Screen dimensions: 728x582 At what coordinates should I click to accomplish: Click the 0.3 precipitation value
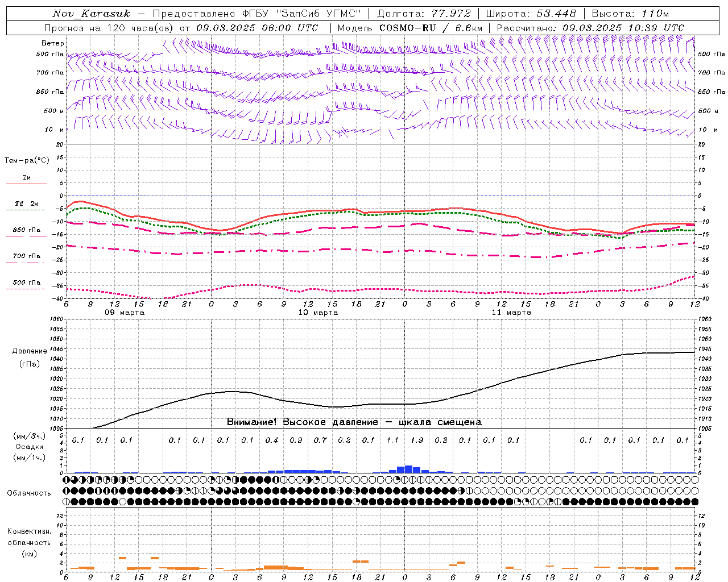pyautogui.click(x=441, y=440)
